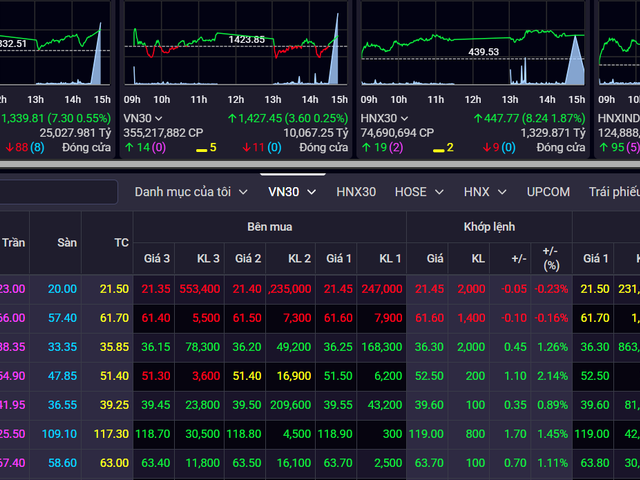
Task: Click the green gainers arrow under HNX30 chart
Action: 365,147
